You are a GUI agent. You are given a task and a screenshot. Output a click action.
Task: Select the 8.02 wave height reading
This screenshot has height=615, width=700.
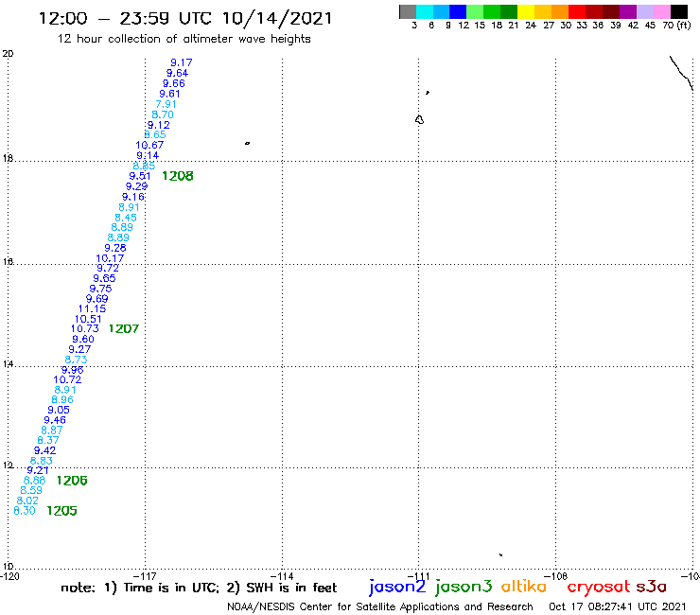pyautogui.click(x=27, y=501)
